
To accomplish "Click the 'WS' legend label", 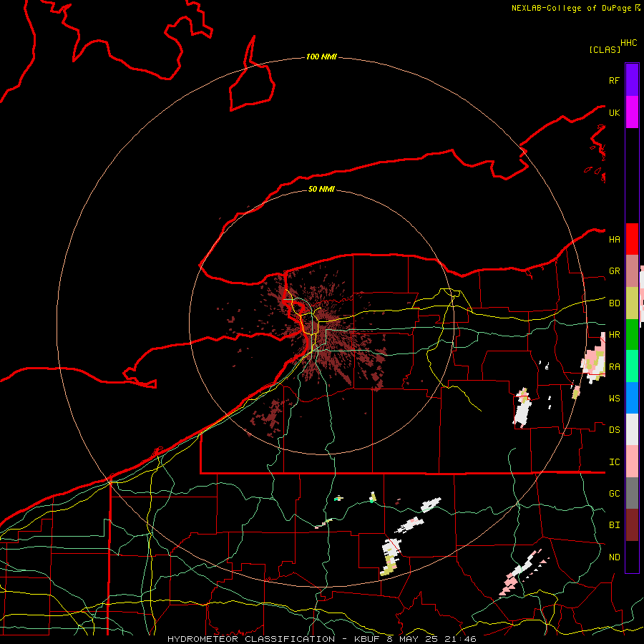I will click(614, 399).
